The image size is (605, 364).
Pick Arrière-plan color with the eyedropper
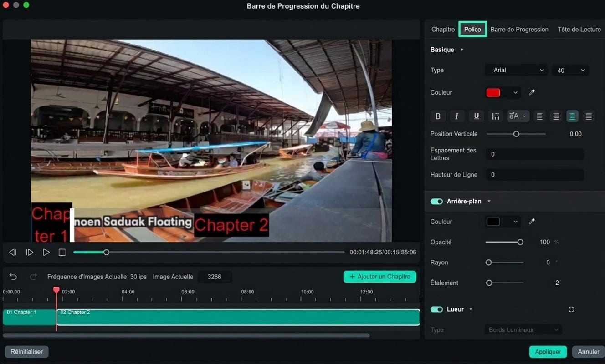(532, 222)
